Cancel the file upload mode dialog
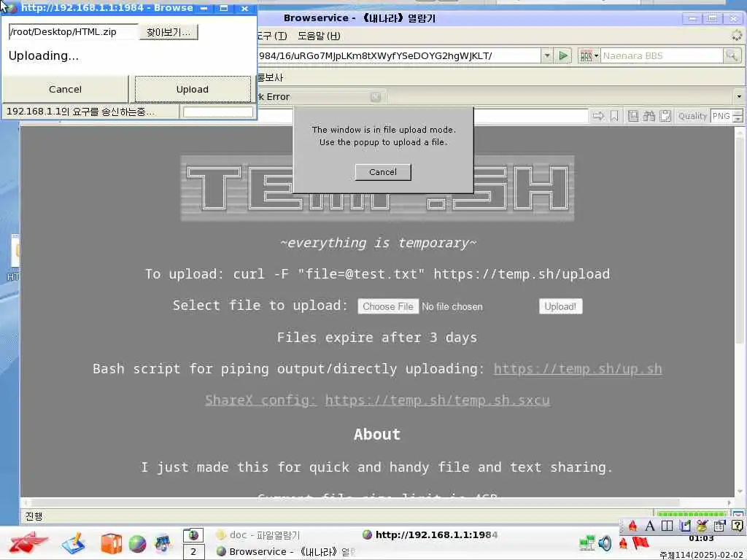The width and height of the screenshot is (747, 560). (382, 172)
